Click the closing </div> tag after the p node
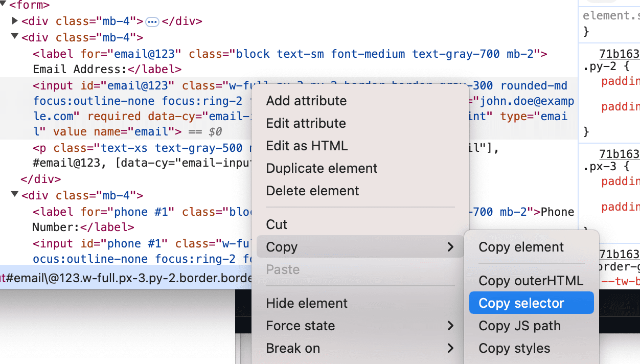This screenshot has height=364, width=640. pos(40,179)
